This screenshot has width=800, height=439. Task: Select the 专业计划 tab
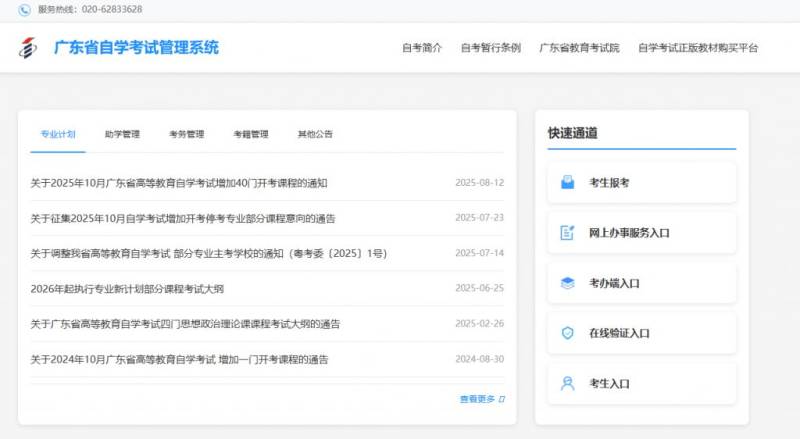click(x=57, y=134)
